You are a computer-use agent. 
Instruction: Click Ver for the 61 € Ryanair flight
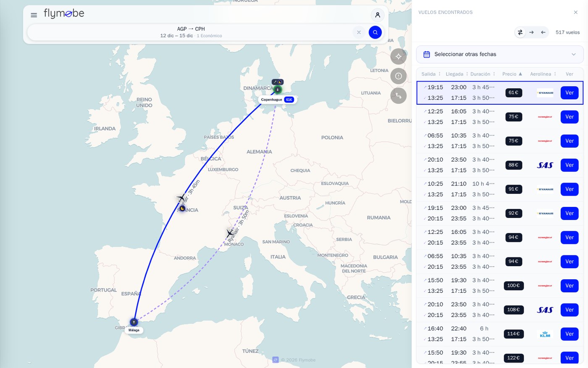tap(570, 93)
